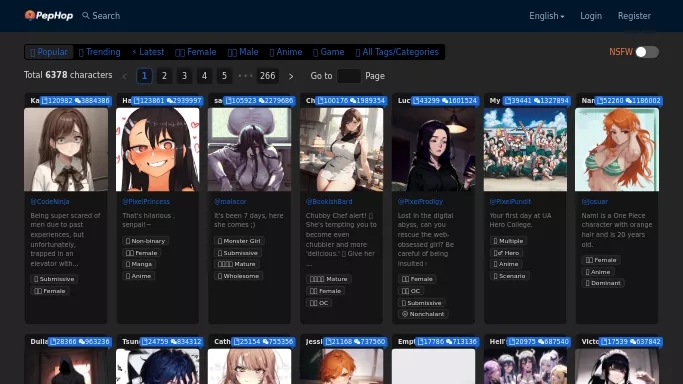The width and height of the screenshot is (683, 384).
Task: Open the girl with phone thumbnail
Action: 433,149
